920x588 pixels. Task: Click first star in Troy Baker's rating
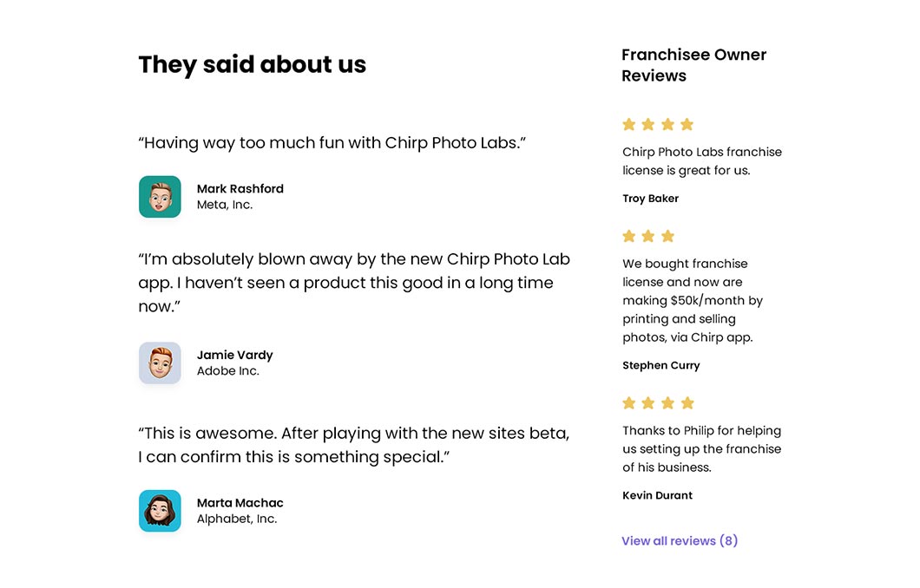click(629, 124)
